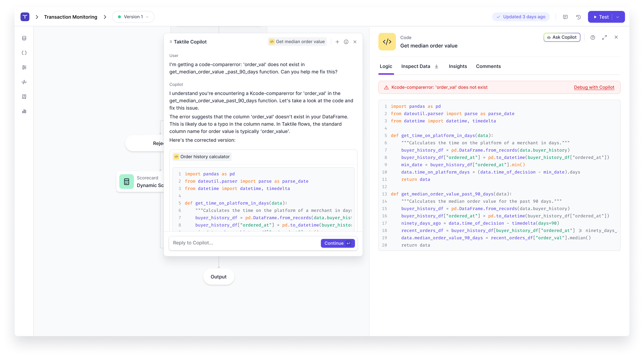644x358 pixels.
Task: Open the database icon in left sidebar
Action: click(x=24, y=38)
